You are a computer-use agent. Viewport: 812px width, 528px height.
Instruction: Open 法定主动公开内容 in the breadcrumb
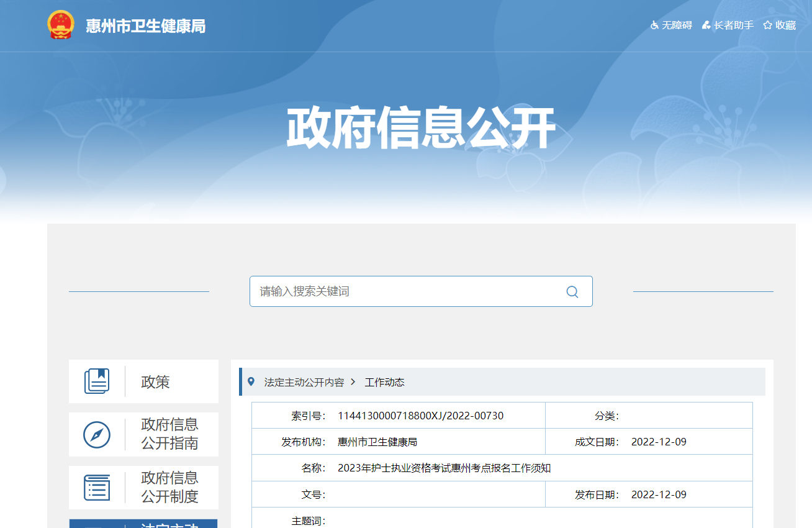click(304, 383)
